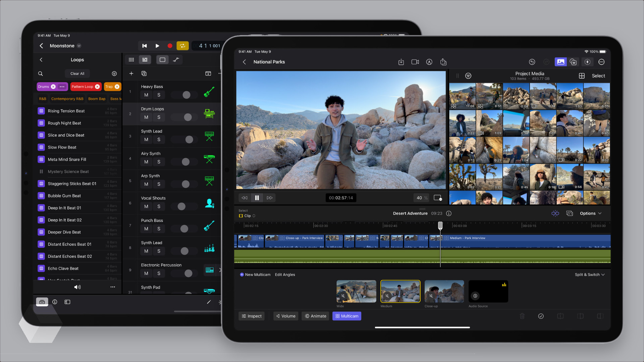This screenshot has height=362, width=644.
Task: Click Edit Angles button
Action: coord(285,275)
